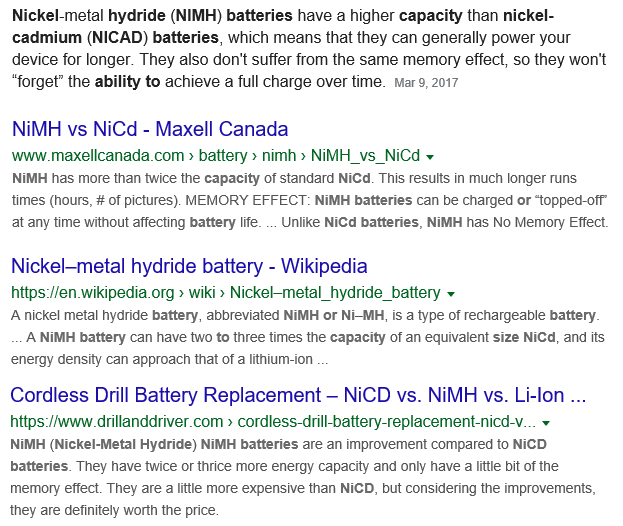The image size is (623, 526).
Task: Expand dropdown arrow next to drillanddriver URL
Action: (x=546, y=423)
